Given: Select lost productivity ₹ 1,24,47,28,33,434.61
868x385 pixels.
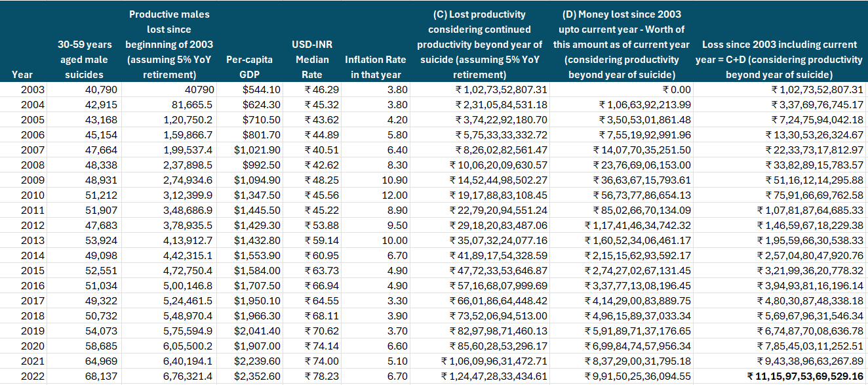Looking at the screenshot, I should coord(494,376).
